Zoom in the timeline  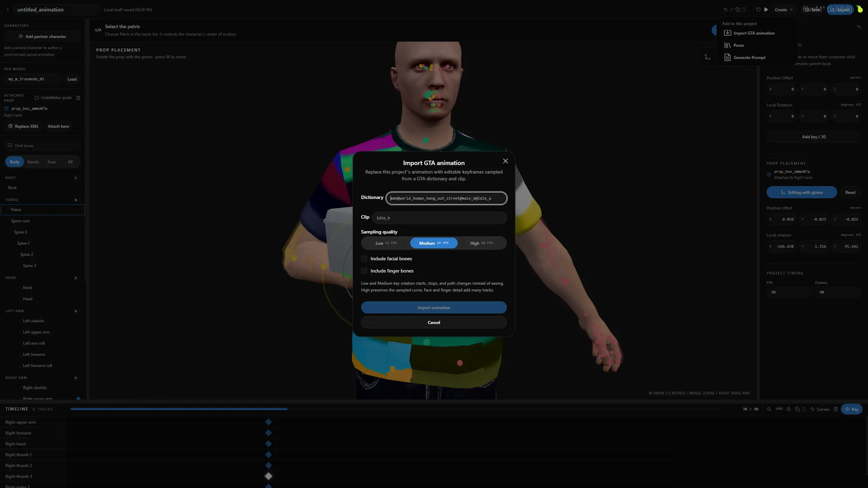pos(789,409)
